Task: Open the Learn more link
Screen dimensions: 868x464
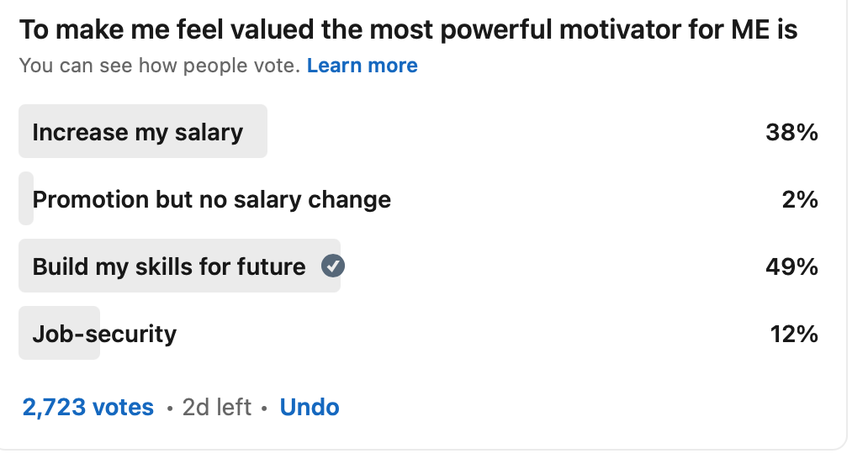Action: coord(362,66)
